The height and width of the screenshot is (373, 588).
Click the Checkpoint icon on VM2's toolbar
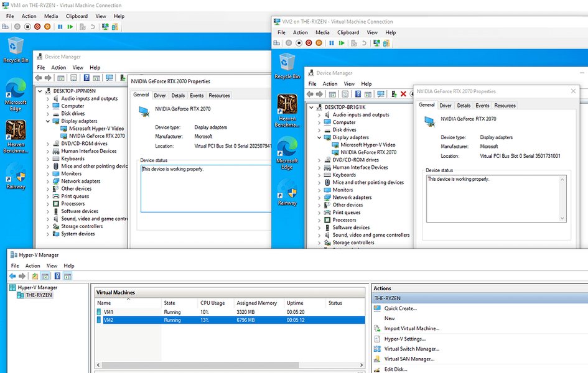[353, 42]
